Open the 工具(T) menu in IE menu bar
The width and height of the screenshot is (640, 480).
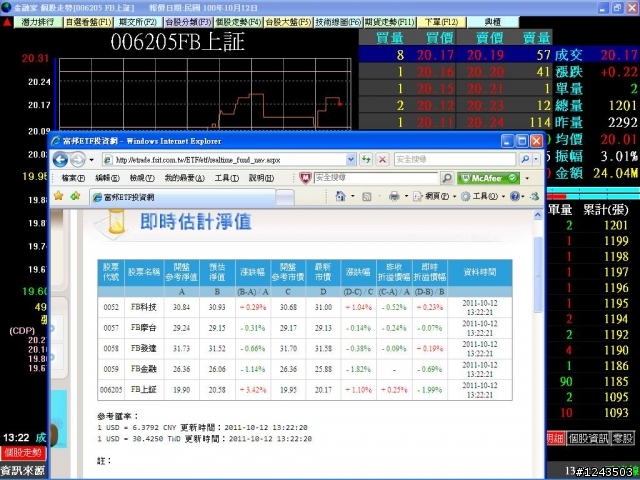point(227,178)
